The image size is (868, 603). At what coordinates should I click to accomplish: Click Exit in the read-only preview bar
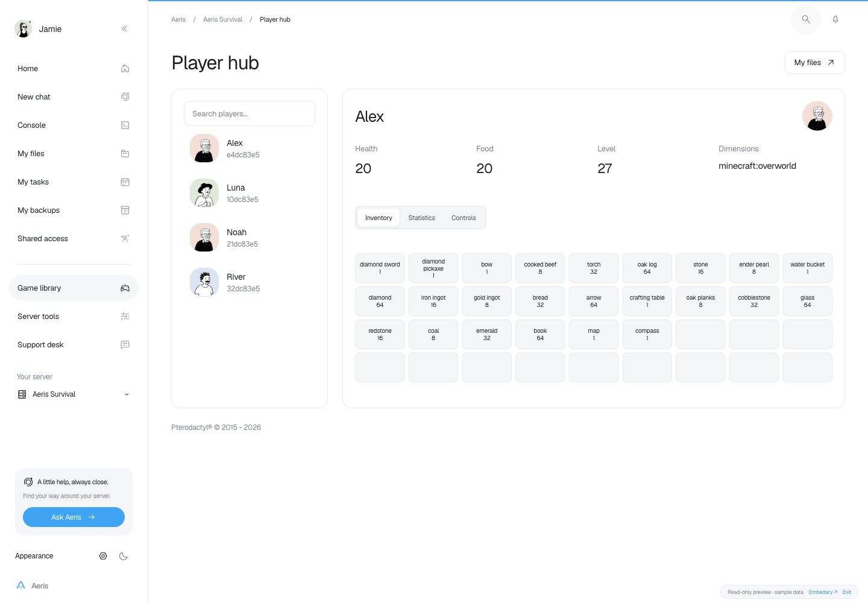847,592
